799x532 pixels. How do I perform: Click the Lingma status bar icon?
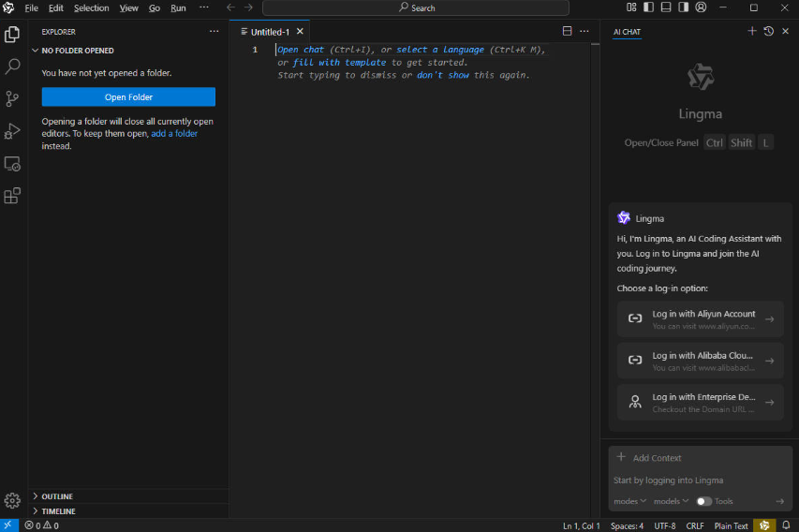765,525
